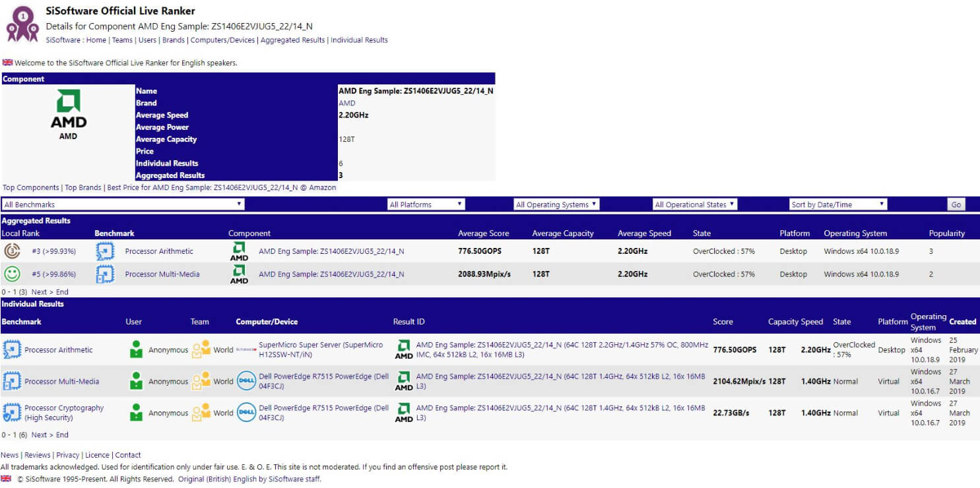Click AMD logo in aggregated Processor Multi-Media row
Image resolution: width=980 pixels, height=488 pixels.
239,274
